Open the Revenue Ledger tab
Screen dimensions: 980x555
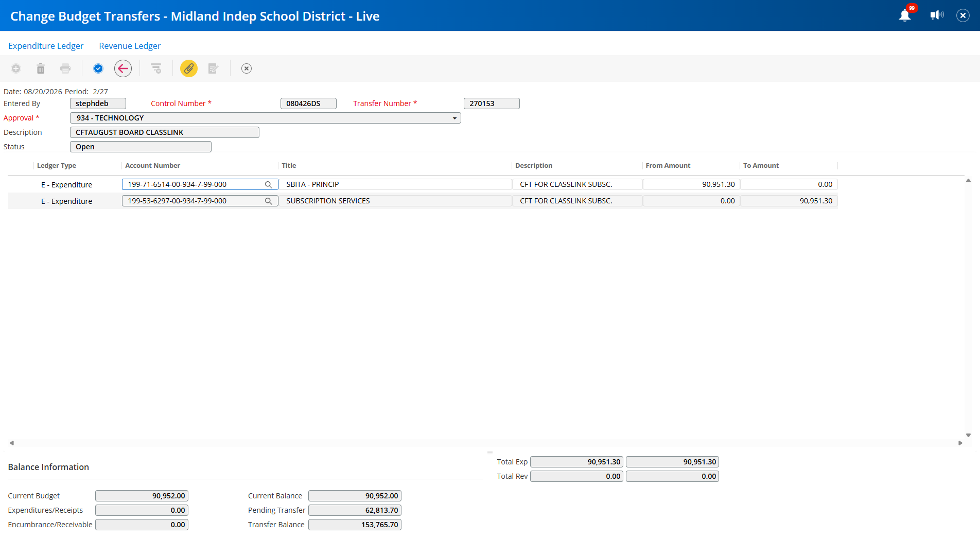point(130,46)
